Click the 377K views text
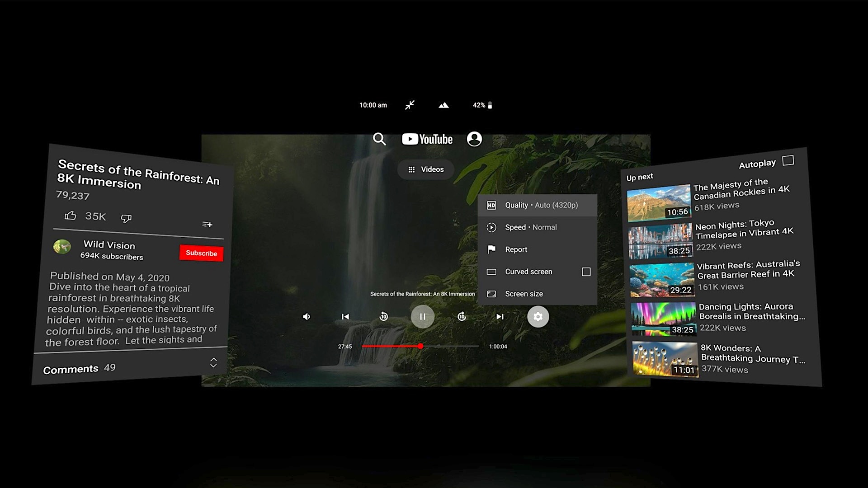Image resolution: width=868 pixels, height=488 pixels. click(725, 369)
